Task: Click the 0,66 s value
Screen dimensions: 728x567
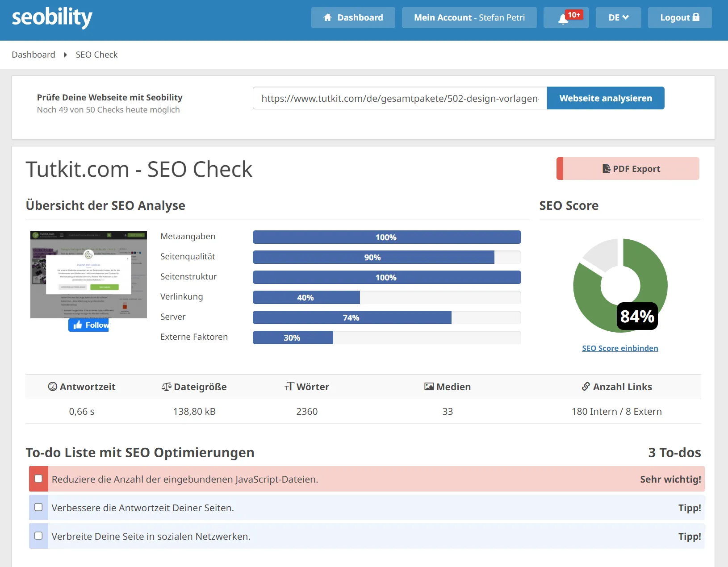Action: 82,412
